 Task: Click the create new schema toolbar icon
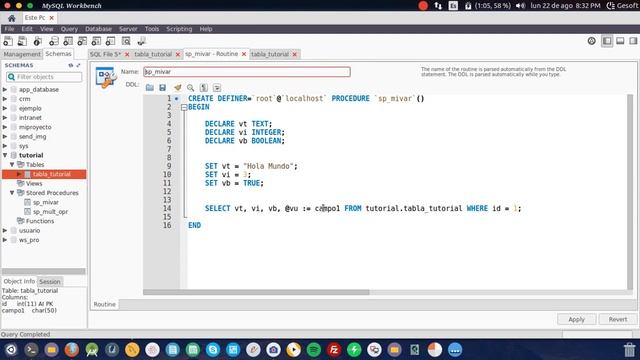click(x=53, y=41)
